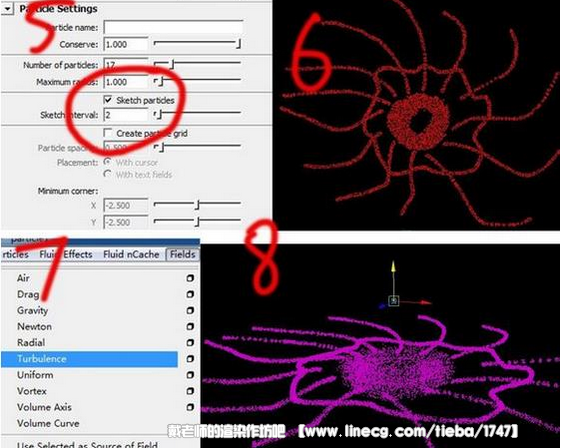Choose Use Selected as Source of Field
The height and width of the screenshot is (448, 563).
[87, 444]
